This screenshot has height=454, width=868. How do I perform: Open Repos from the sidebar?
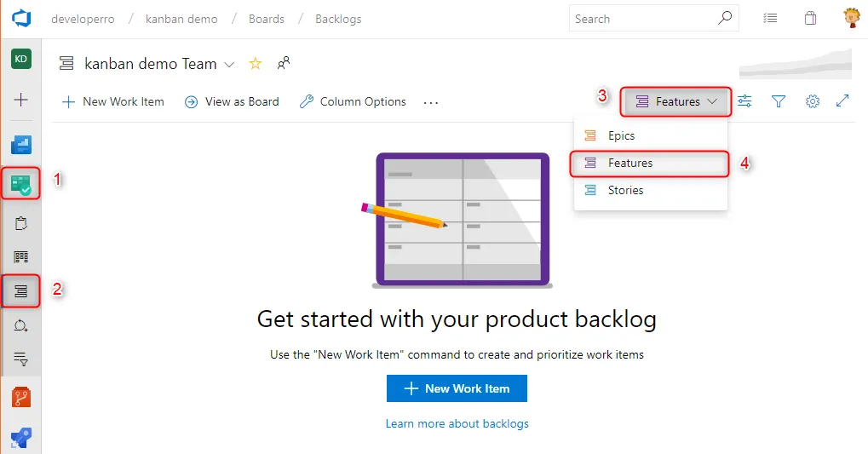click(20, 397)
